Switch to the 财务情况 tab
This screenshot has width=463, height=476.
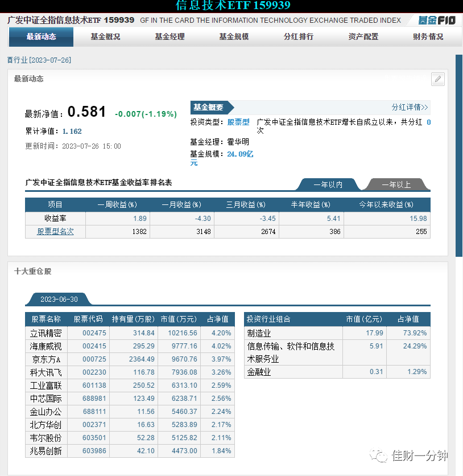(428, 37)
